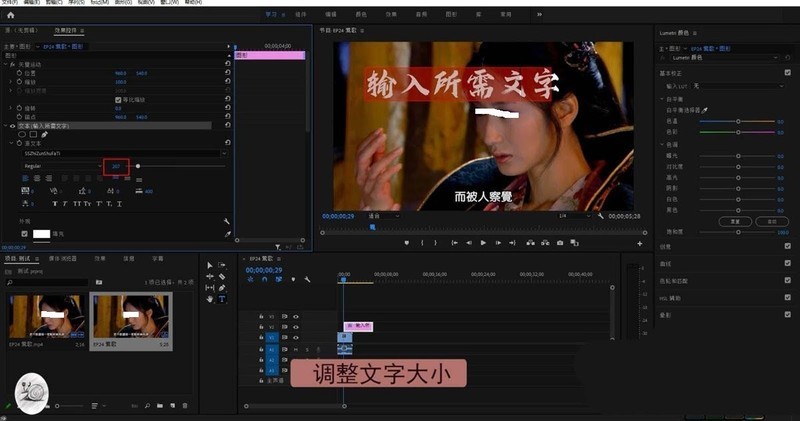Click the export frame camera icon

pos(560,243)
